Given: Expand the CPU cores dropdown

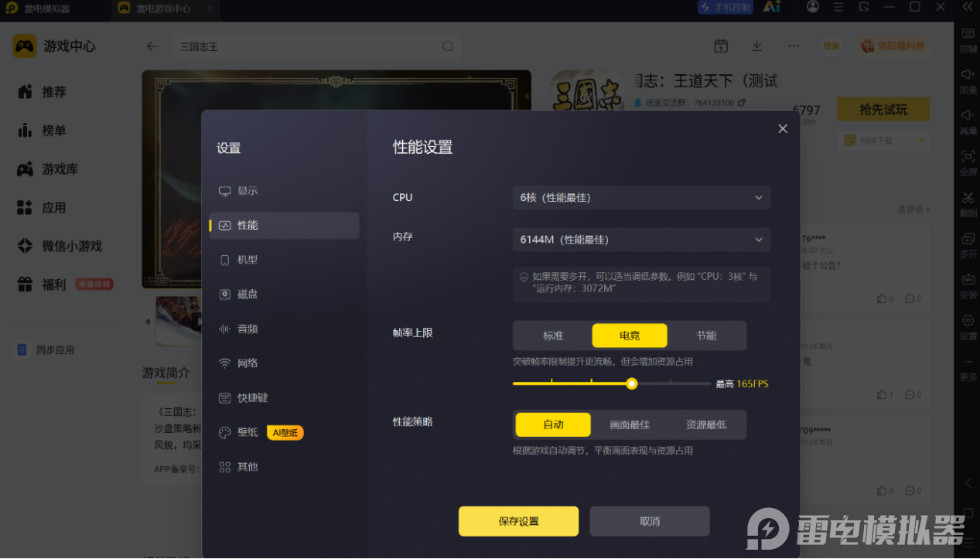Looking at the screenshot, I should click(641, 197).
